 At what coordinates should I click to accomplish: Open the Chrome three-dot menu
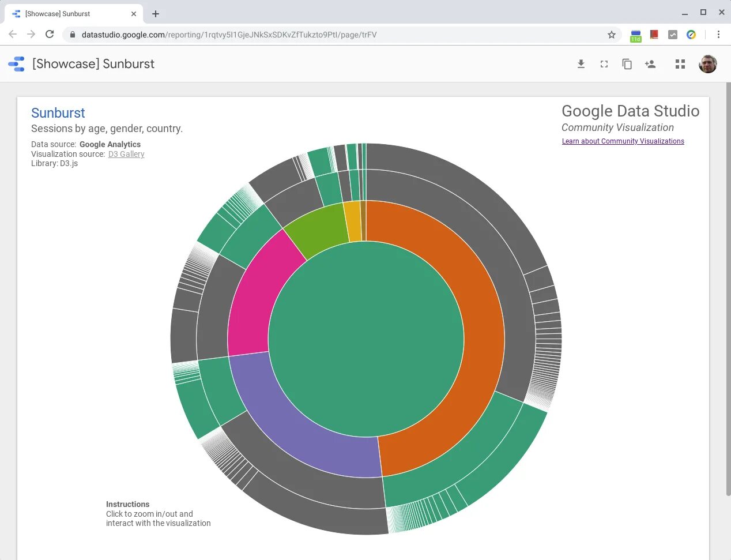point(718,35)
